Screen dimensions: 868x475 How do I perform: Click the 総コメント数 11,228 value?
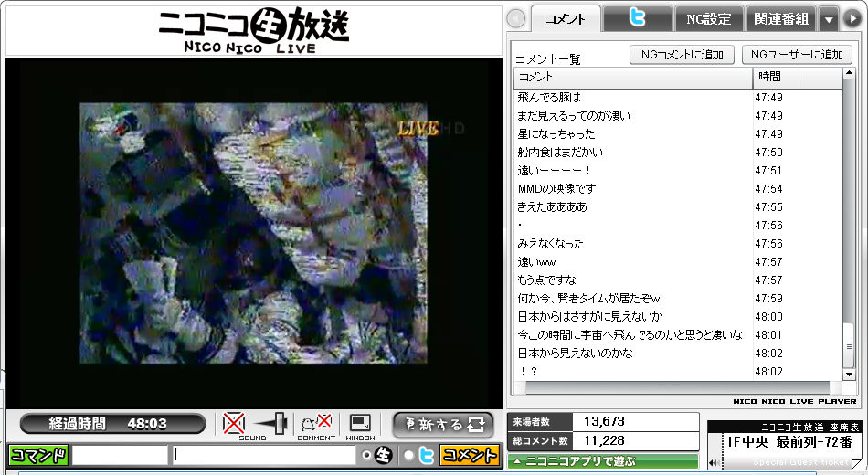tap(604, 440)
